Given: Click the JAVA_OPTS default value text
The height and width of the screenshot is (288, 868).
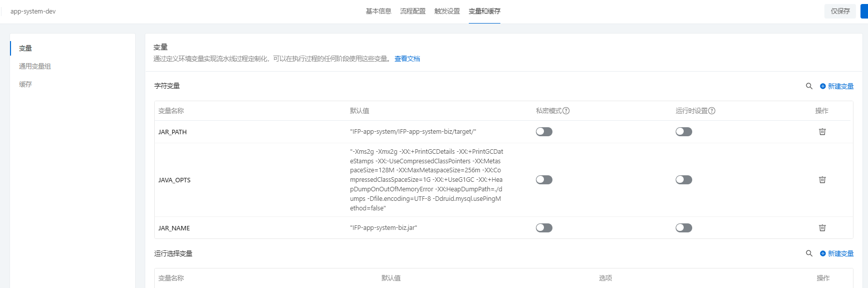Looking at the screenshot, I should tap(426, 180).
